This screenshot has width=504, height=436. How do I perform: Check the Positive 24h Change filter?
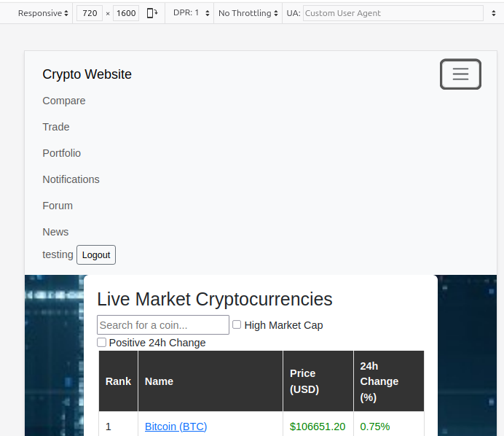[102, 342]
